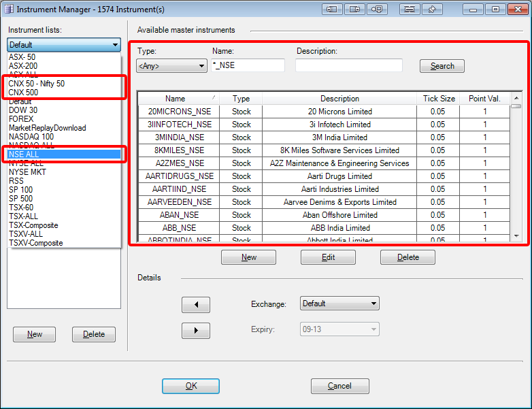Select the A2ZMES_NSE row
Image resolution: width=532 pixels, height=409 pixels.
324,163
